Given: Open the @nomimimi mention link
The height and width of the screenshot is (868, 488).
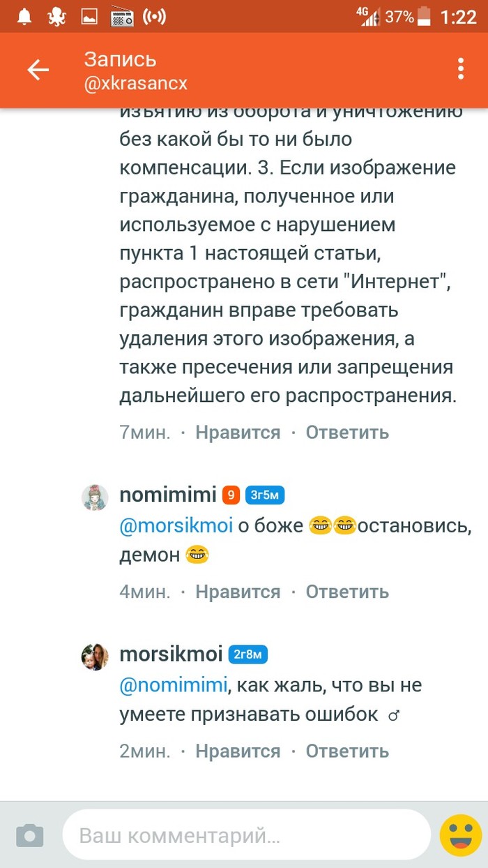Looking at the screenshot, I should click(174, 686).
